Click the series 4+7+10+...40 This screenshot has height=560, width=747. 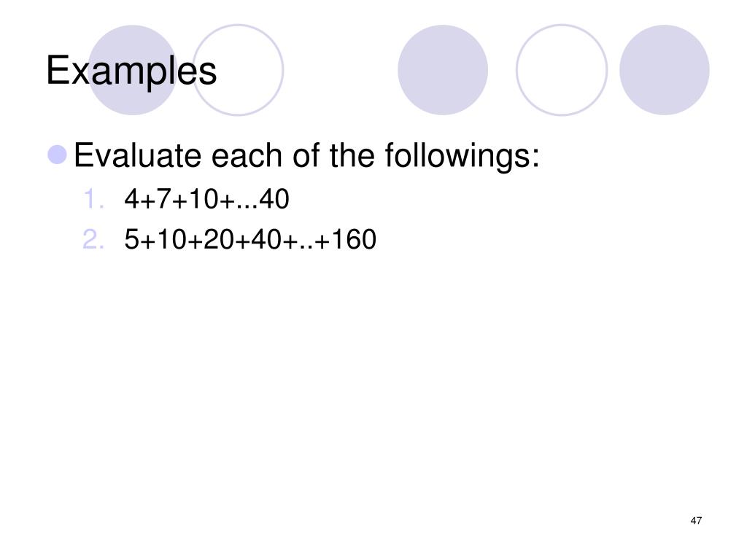[x=206, y=198]
